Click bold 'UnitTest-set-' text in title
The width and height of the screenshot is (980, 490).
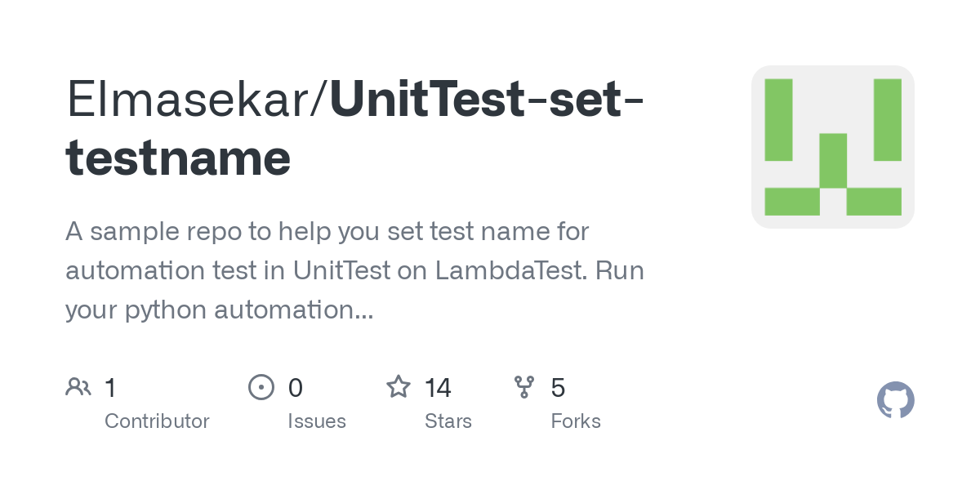pyautogui.click(x=488, y=100)
